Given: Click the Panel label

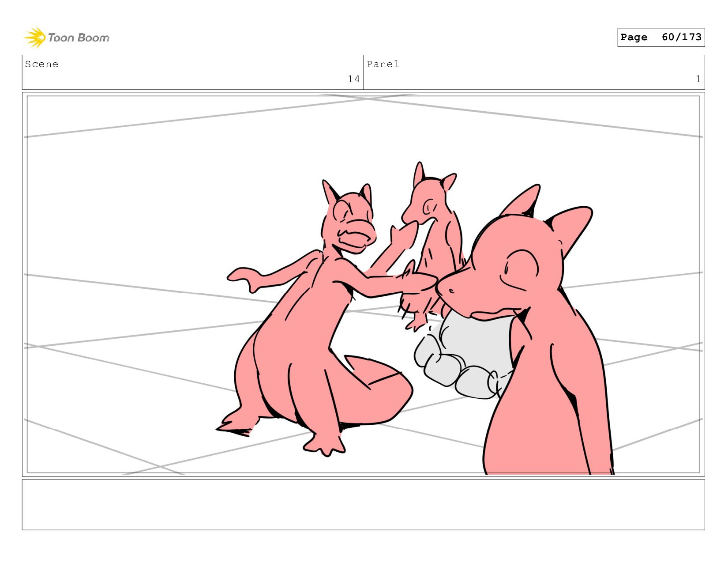Looking at the screenshot, I should [x=383, y=64].
